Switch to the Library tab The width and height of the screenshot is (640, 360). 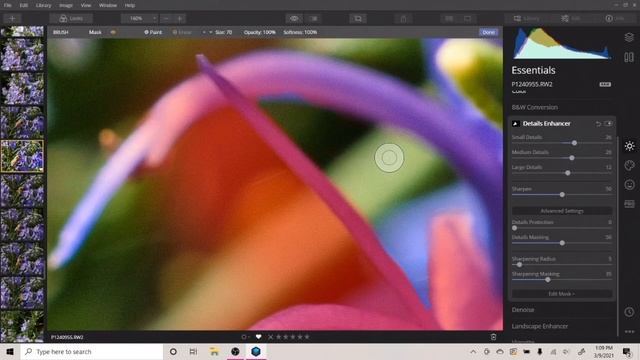pyautogui.click(x=527, y=18)
